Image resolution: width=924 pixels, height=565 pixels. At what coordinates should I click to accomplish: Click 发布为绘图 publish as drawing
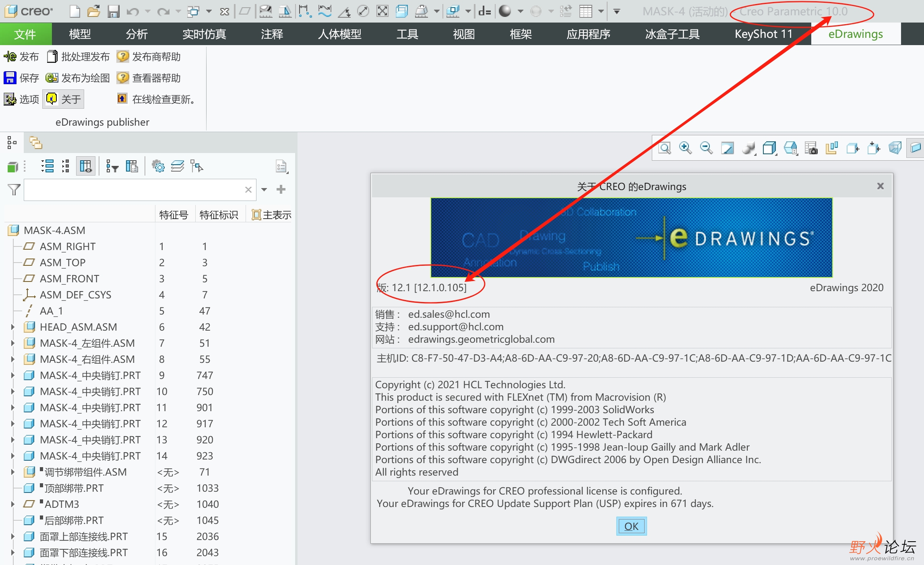pos(77,78)
